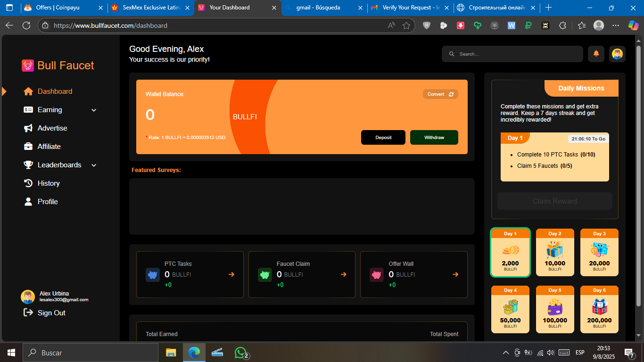Click the Convert button
Image resolution: width=644 pixels, height=362 pixels.
click(x=440, y=94)
